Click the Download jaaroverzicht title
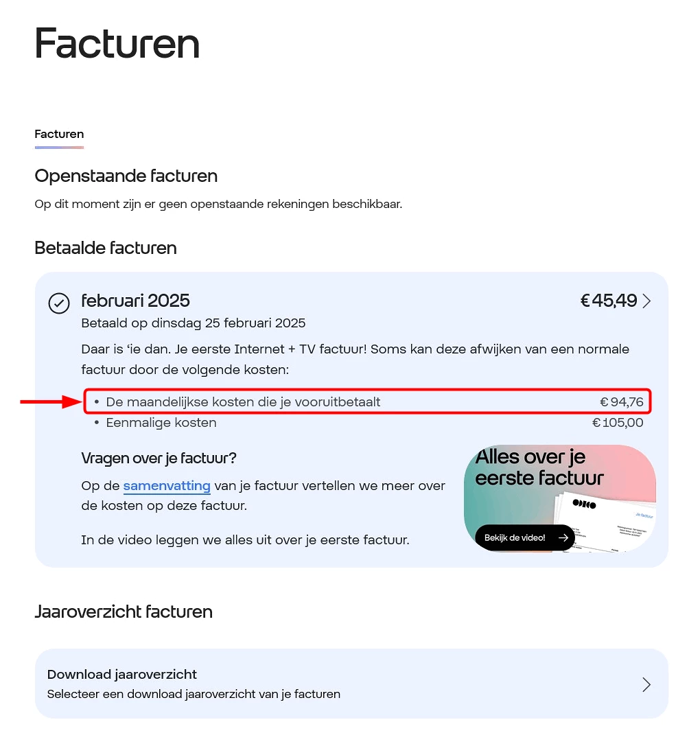This screenshot has height=755, width=700. 122,674
